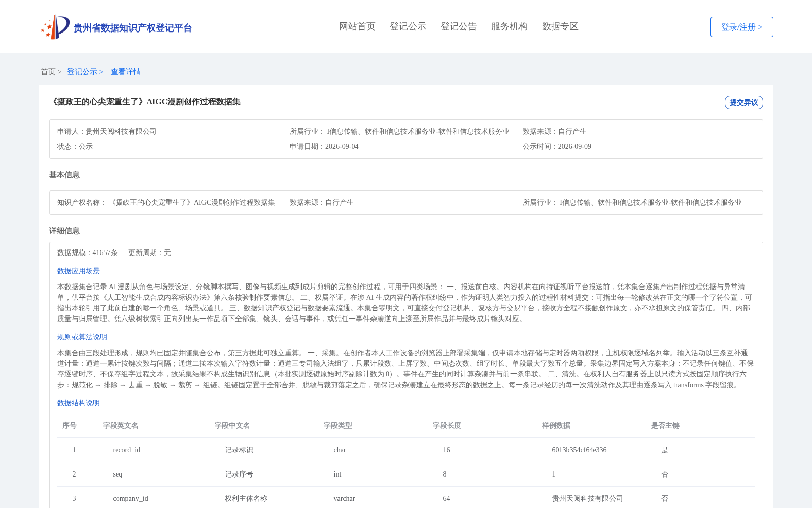Image resolution: width=812 pixels, height=508 pixels.
Task: Click the 字段长度 column header
Action: [x=447, y=425]
